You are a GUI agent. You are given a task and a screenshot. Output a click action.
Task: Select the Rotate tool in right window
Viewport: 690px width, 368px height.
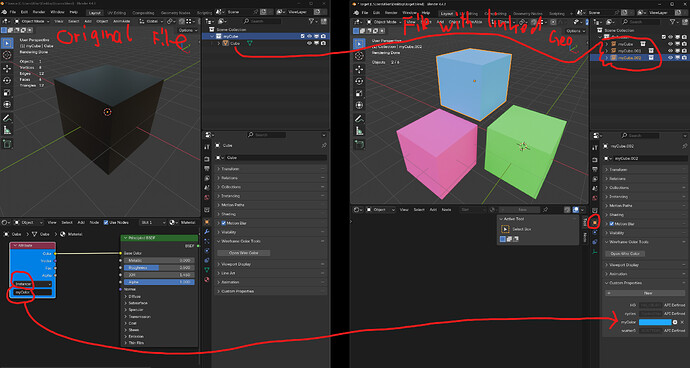[360, 81]
